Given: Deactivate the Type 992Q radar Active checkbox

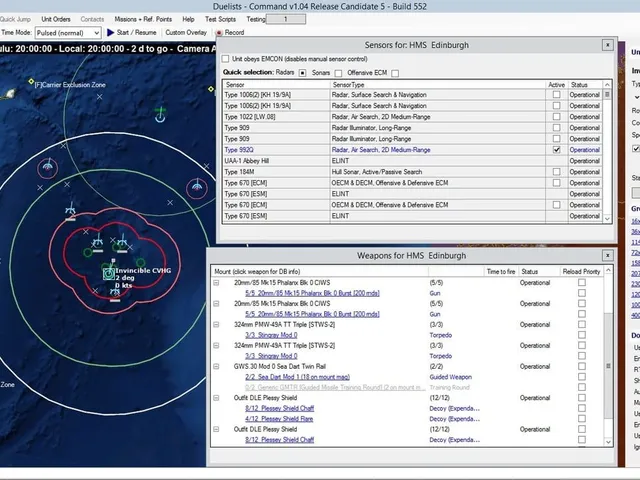Looking at the screenshot, I should pos(556,150).
